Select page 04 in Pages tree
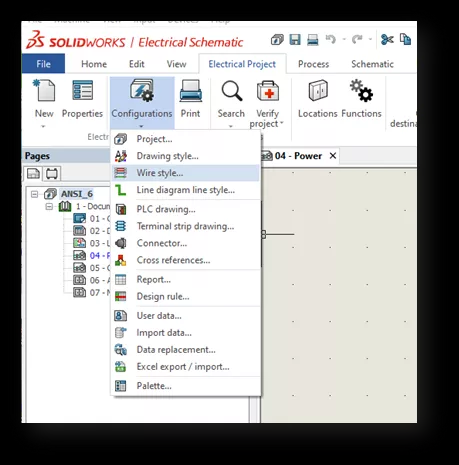The image size is (459, 465). pyautogui.click(x=92, y=255)
